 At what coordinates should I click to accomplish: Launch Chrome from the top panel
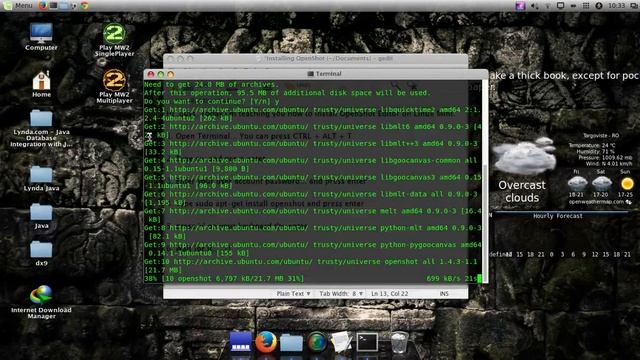tap(84, 6)
